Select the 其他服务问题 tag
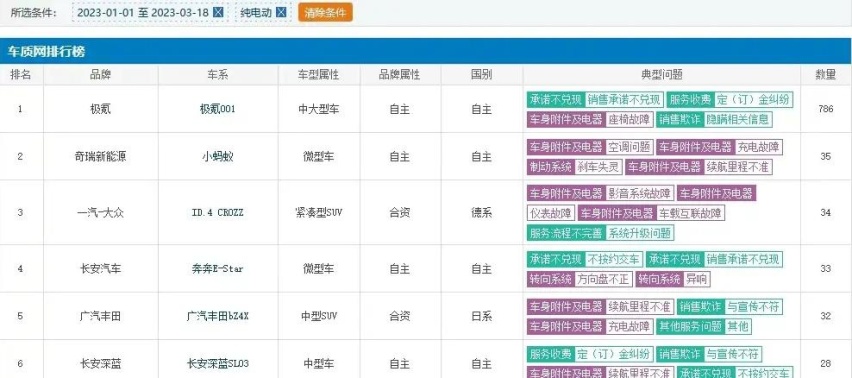This screenshot has height=378, width=852. point(690,326)
